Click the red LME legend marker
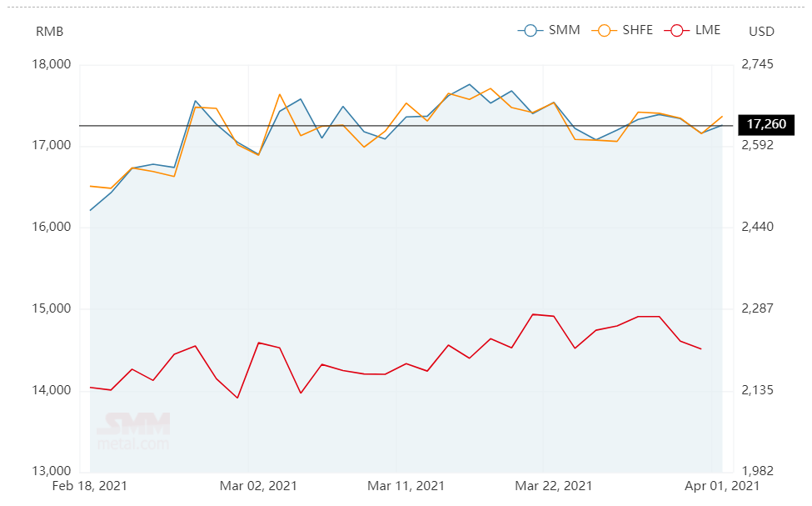This screenshot has height=506, width=812. click(677, 31)
